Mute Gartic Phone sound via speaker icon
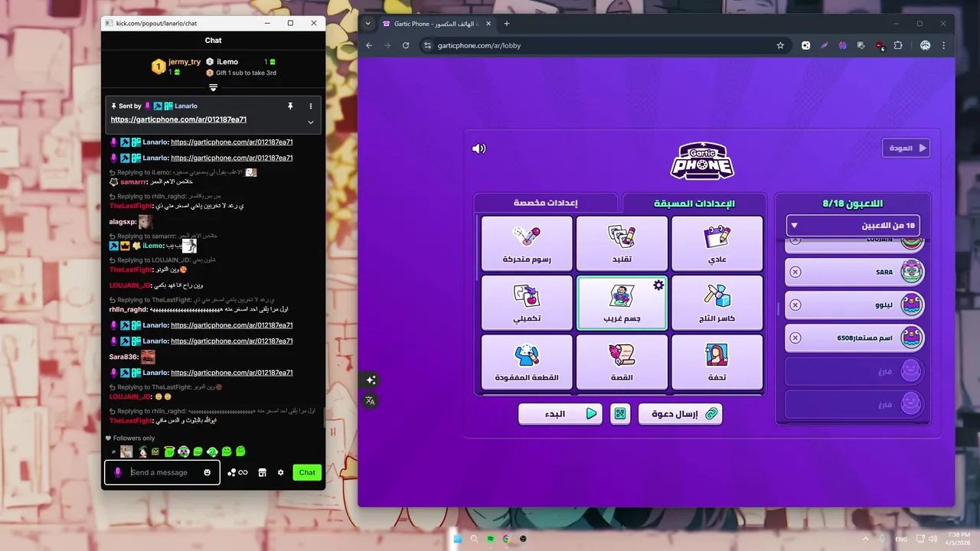Screen dimensions: 980x551 coord(479,148)
